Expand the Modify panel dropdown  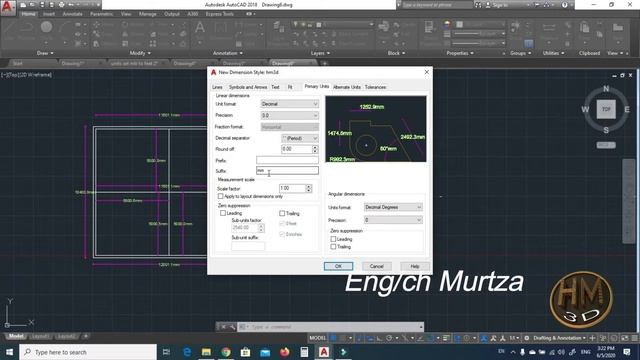coord(140,53)
